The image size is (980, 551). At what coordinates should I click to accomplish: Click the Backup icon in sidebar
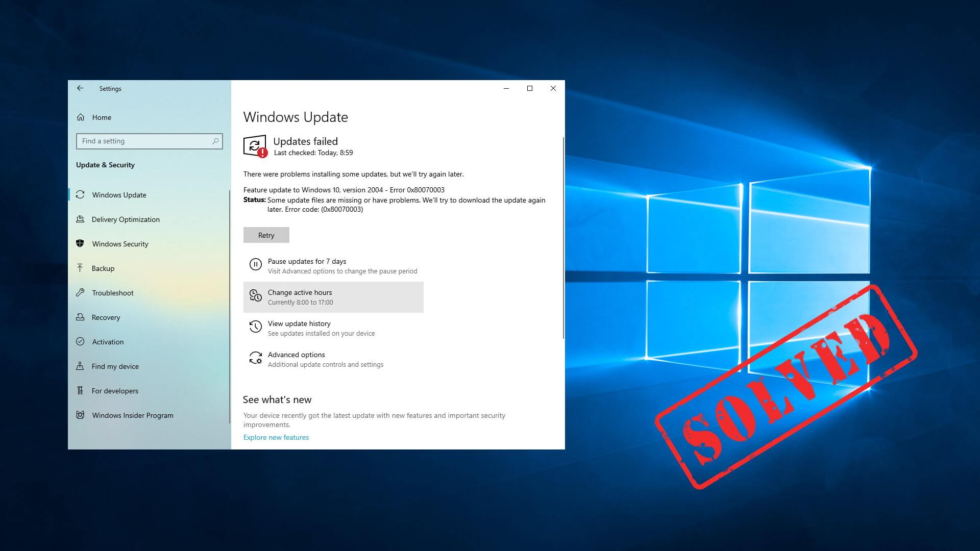(80, 268)
